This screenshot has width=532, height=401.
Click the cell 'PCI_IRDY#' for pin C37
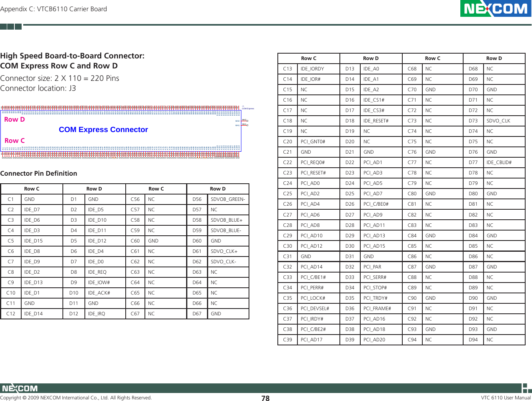pyautogui.click(x=318, y=319)
